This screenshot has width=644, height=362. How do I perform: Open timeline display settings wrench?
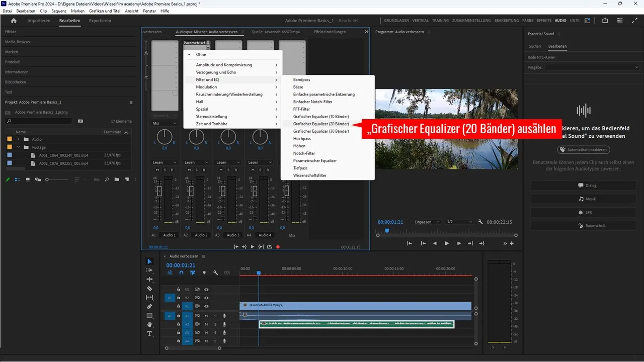(215, 273)
